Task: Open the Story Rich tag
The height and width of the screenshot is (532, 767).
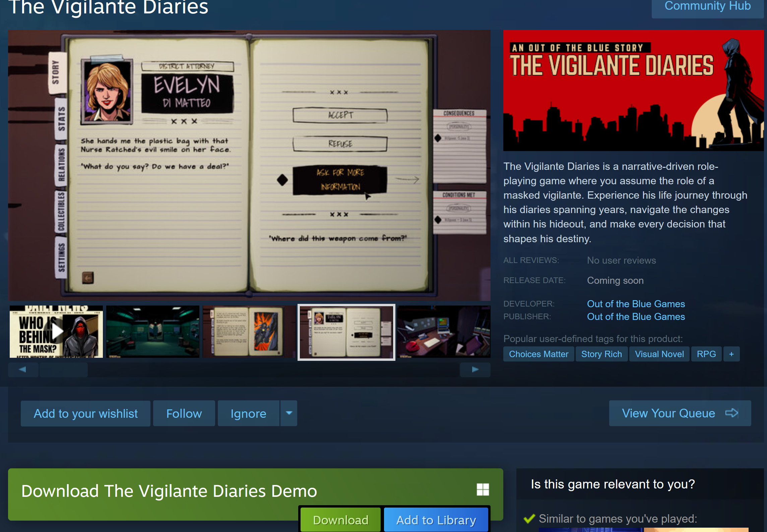Action: click(601, 354)
